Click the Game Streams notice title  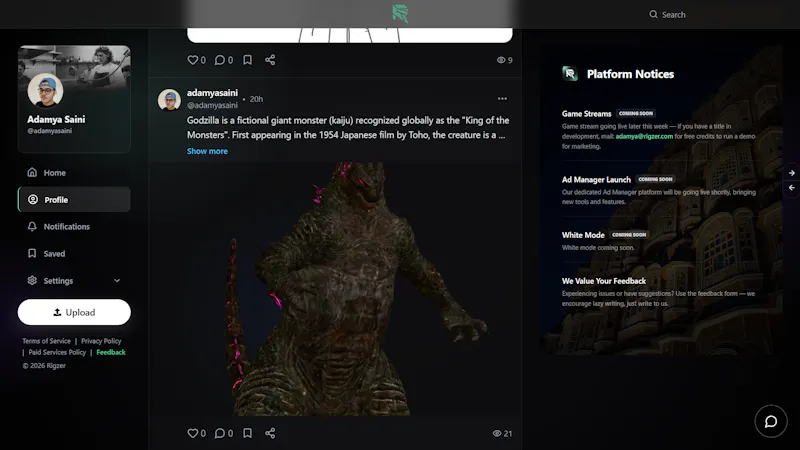point(587,114)
